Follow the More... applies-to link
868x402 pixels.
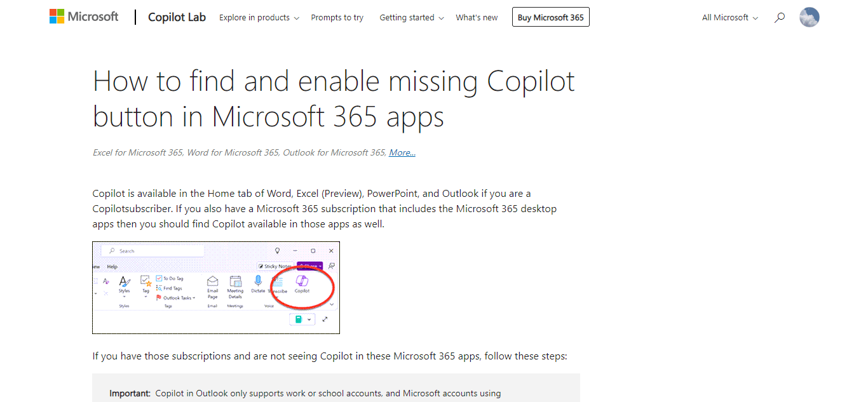[x=402, y=152]
